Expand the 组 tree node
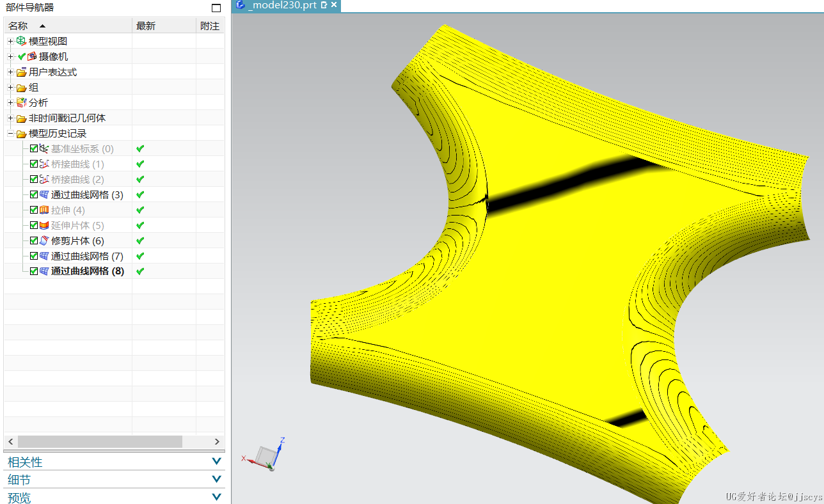The height and width of the screenshot is (504, 824). 10,88
